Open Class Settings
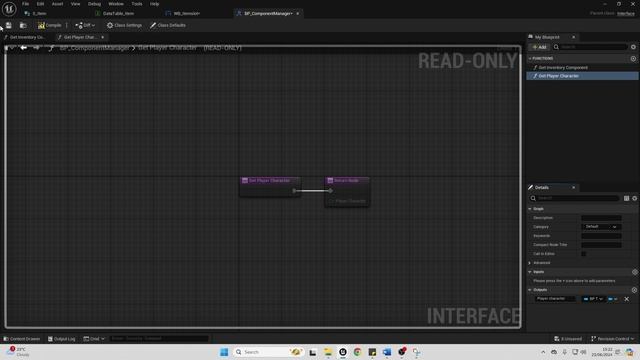640x360 pixels. 124,25
